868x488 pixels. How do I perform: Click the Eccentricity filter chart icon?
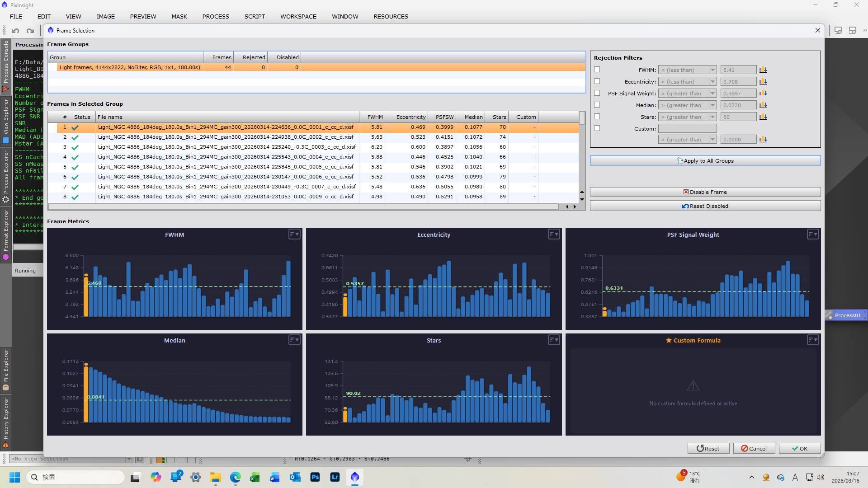pos(763,82)
